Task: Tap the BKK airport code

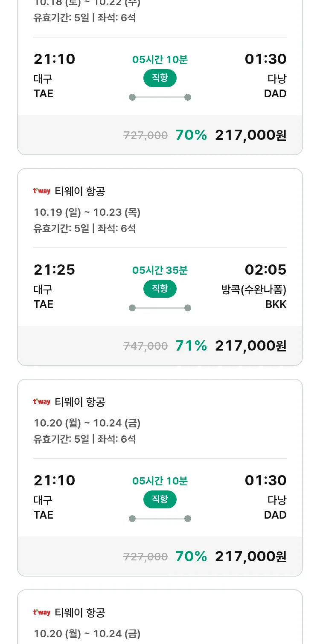Action: pyautogui.click(x=276, y=304)
